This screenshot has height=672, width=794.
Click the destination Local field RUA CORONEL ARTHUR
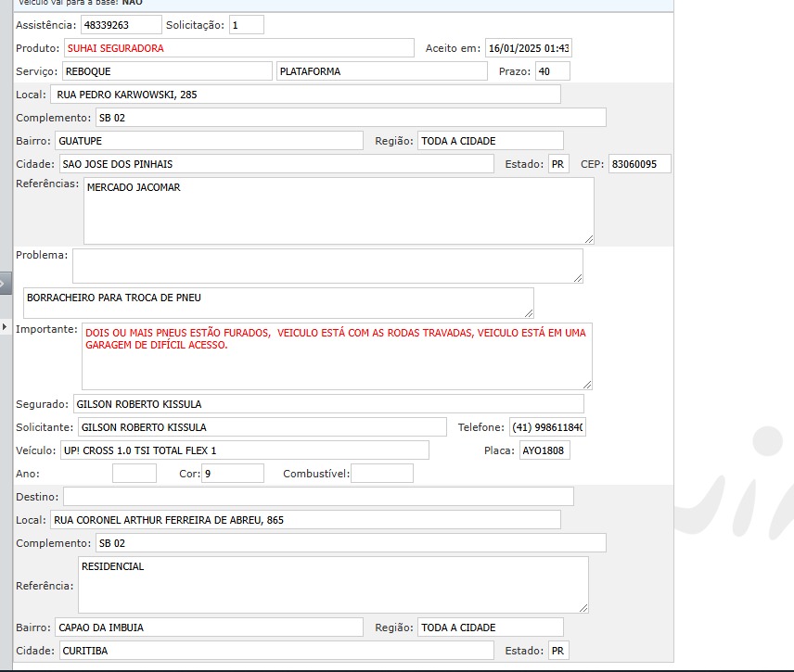point(305,520)
